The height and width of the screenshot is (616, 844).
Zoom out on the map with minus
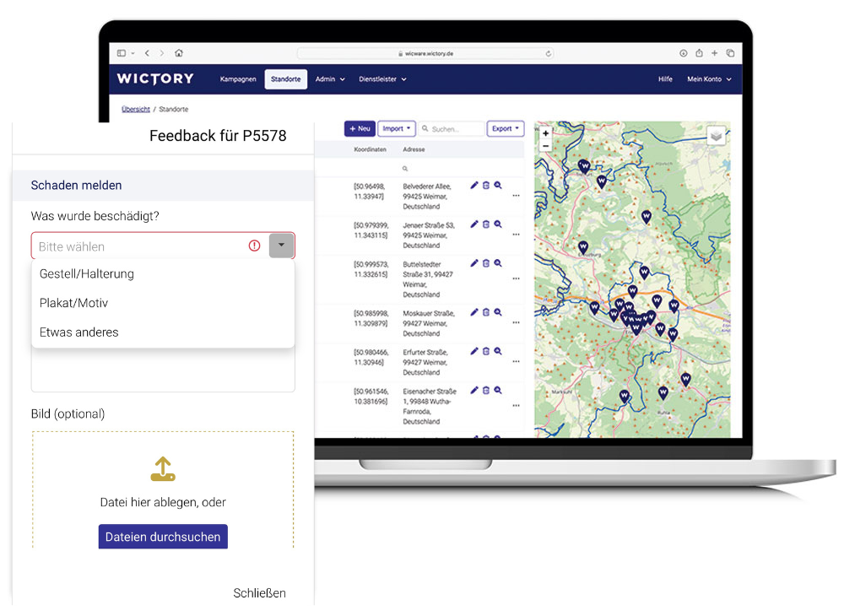tap(546, 146)
